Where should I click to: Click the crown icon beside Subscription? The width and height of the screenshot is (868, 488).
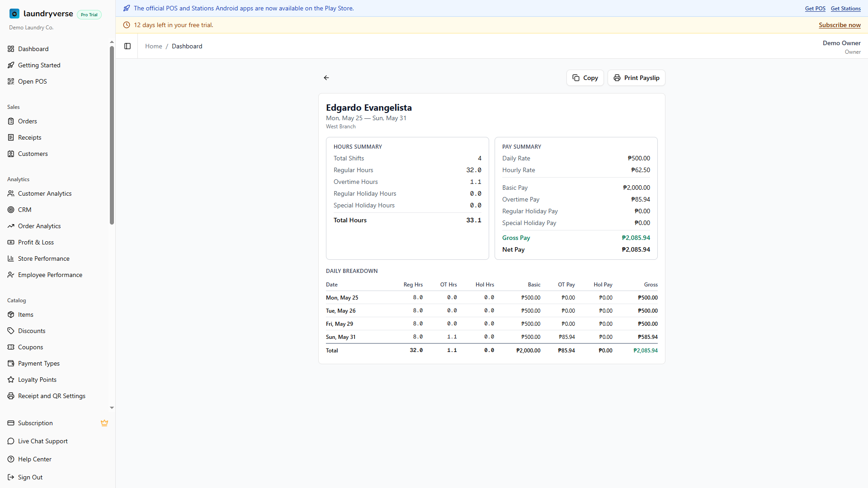click(x=104, y=423)
